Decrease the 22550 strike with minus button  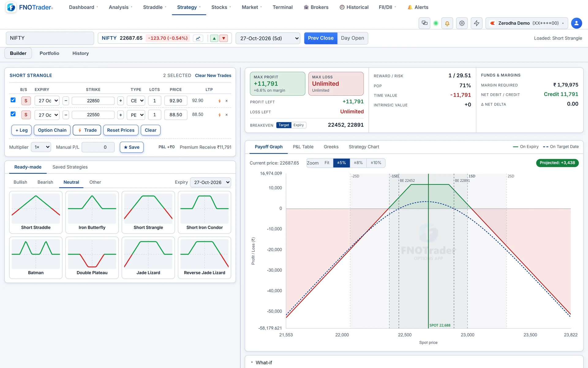coord(66,115)
